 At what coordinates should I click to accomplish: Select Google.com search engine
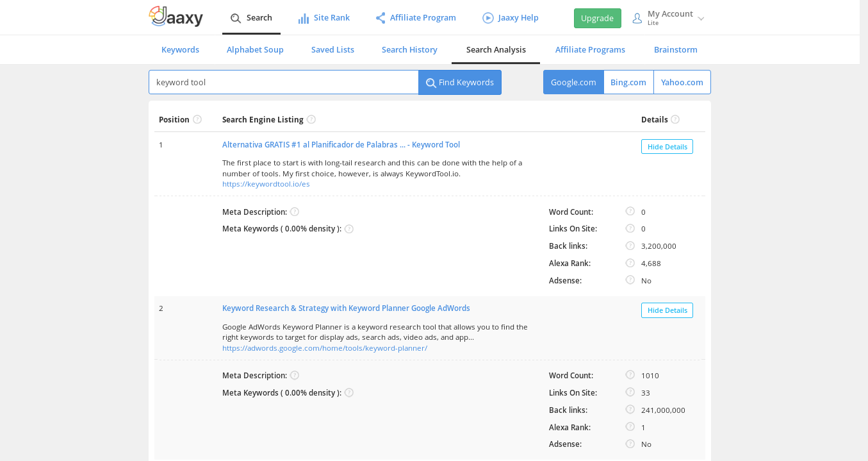point(573,82)
